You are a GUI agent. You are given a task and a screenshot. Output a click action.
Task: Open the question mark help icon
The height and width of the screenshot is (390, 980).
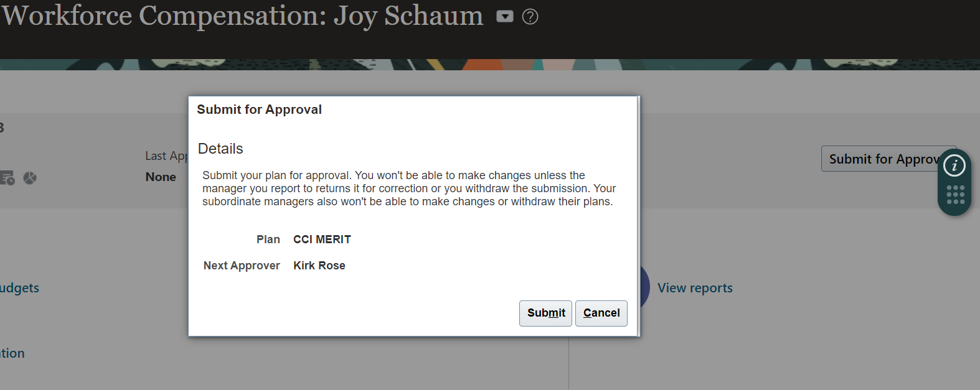(530, 17)
